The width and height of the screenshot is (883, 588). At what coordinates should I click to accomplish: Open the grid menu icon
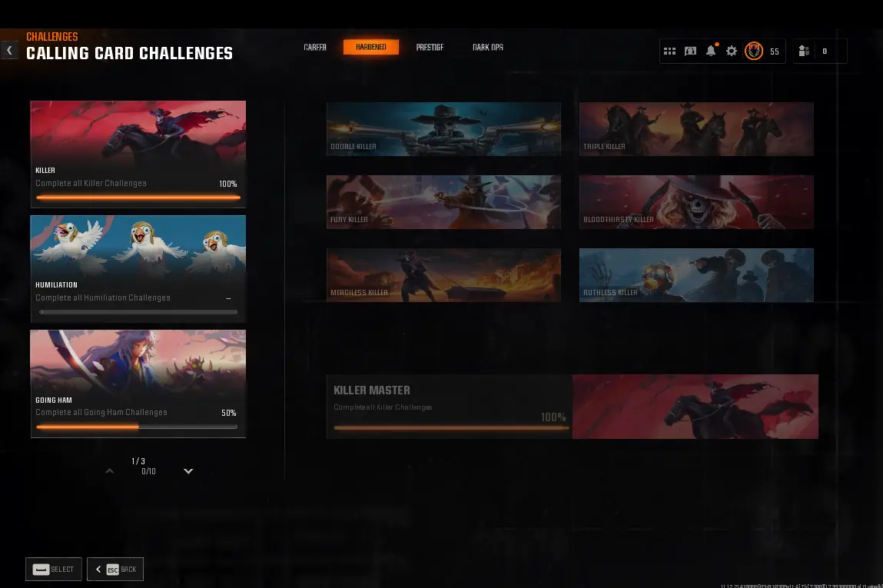[669, 51]
